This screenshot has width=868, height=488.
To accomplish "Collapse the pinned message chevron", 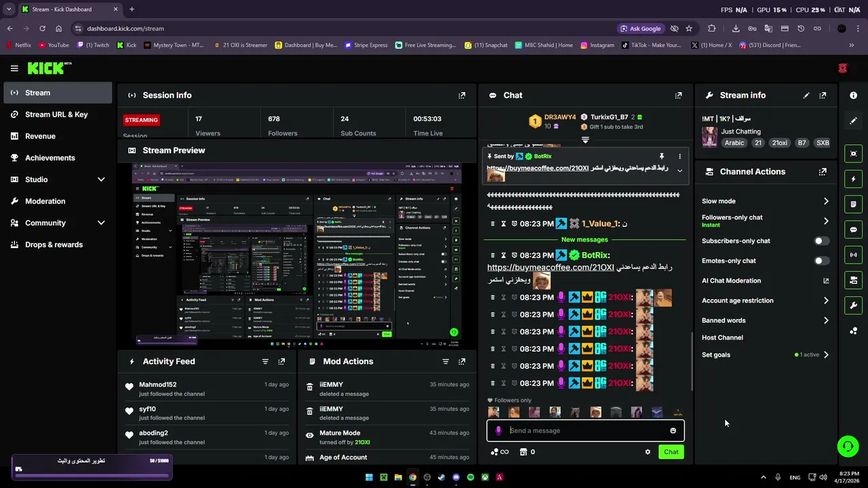I will [x=679, y=171].
